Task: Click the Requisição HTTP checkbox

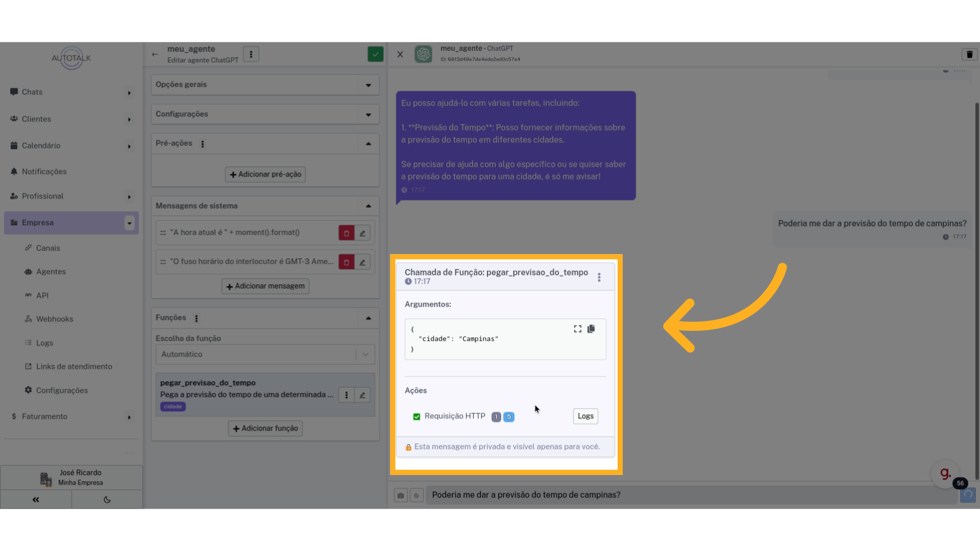Action: [x=416, y=417]
